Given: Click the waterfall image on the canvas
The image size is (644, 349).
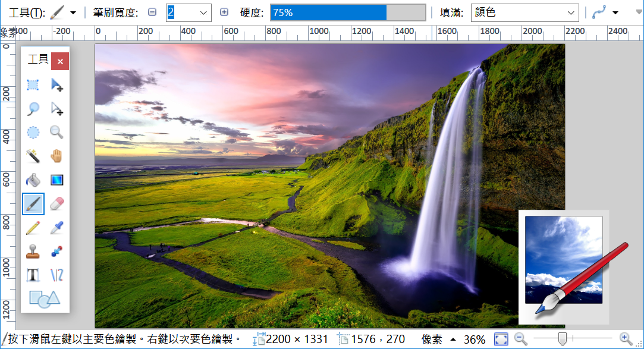Looking at the screenshot, I should coord(330,186).
